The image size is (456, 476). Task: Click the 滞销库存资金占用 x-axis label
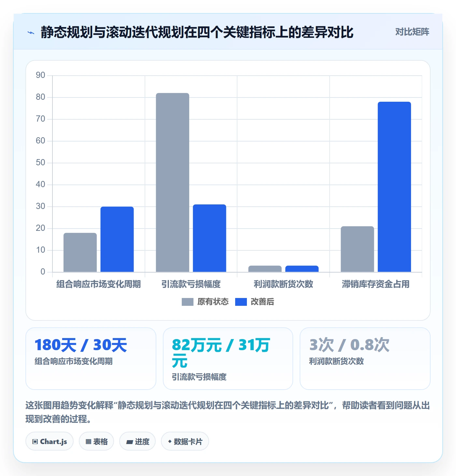point(376,284)
